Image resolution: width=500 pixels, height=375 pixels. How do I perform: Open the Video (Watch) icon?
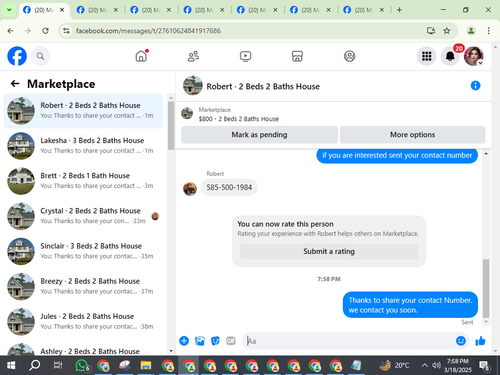245,56
